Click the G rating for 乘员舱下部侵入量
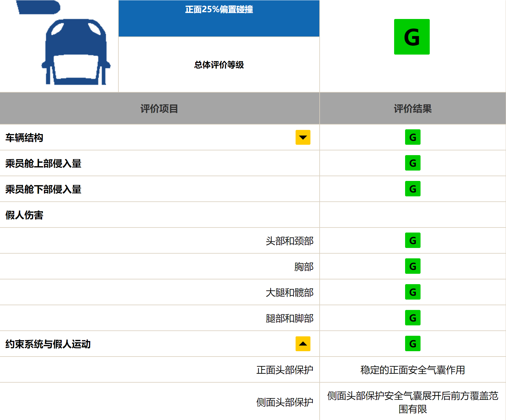This screenshot has width=506, height=420. 413,189
